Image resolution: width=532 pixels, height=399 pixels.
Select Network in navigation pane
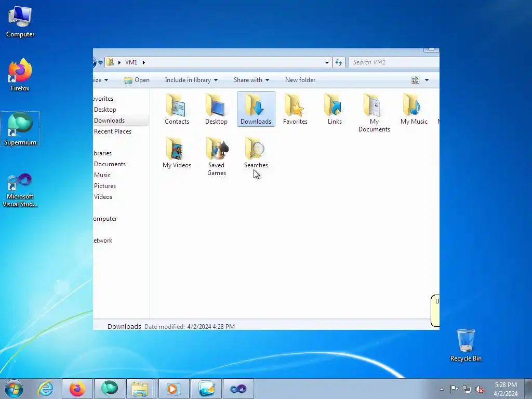point(103,241)
